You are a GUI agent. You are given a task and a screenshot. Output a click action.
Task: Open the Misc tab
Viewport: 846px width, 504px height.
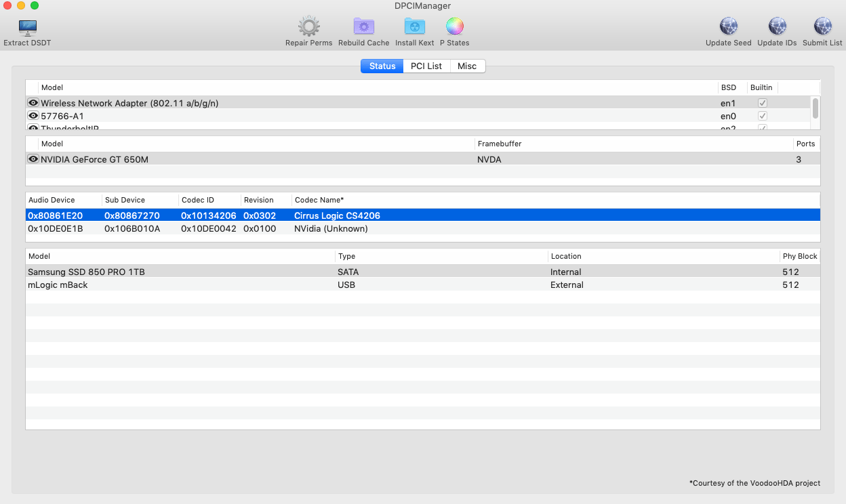467,66
